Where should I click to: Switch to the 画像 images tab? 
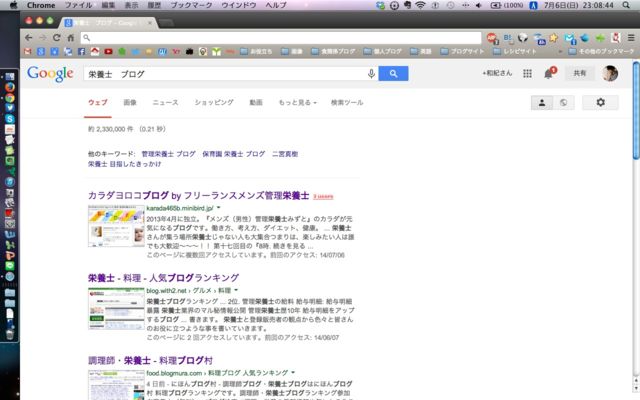tap(130, 103)
